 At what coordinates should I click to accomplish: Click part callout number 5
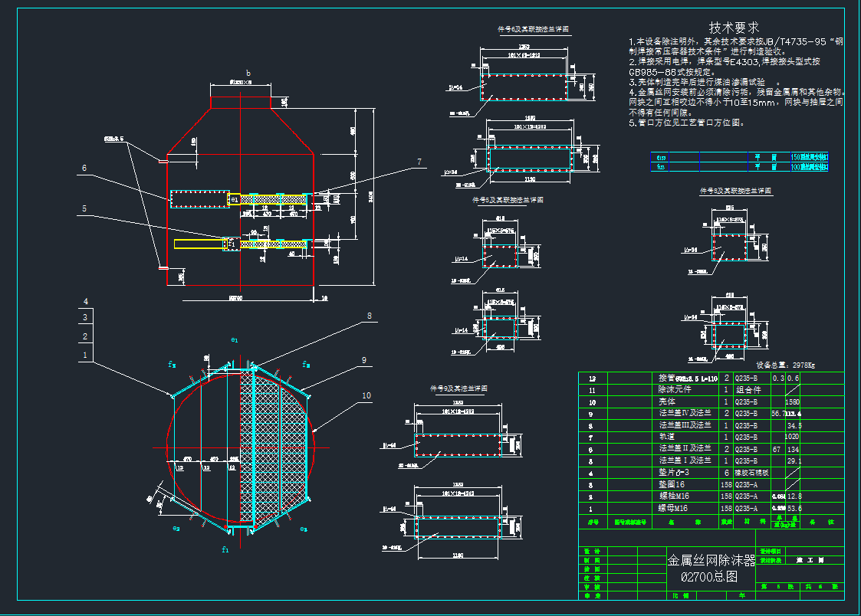[x=84, y=208]
